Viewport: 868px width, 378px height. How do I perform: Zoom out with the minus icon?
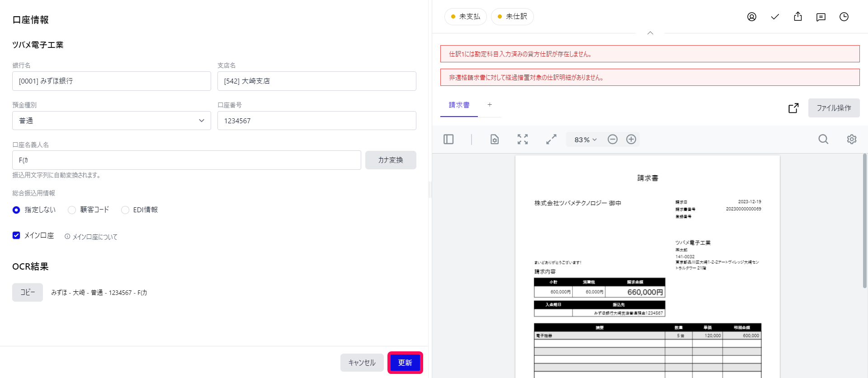click(x=613, y=139)
